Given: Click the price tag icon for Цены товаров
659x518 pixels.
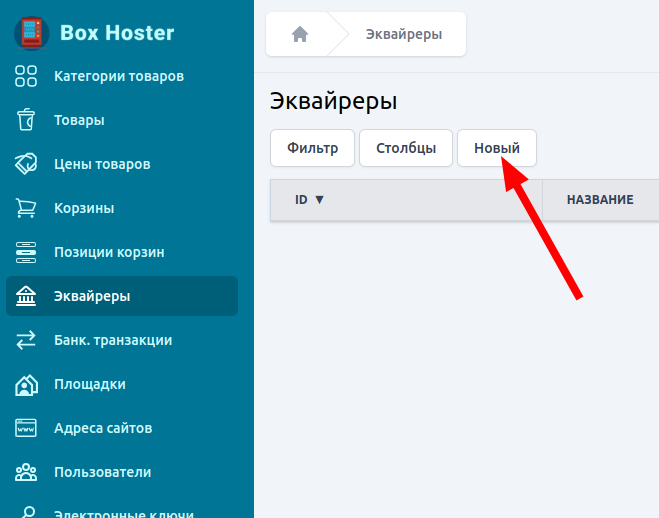Looking at the screenshot, I should coord(26,164).
